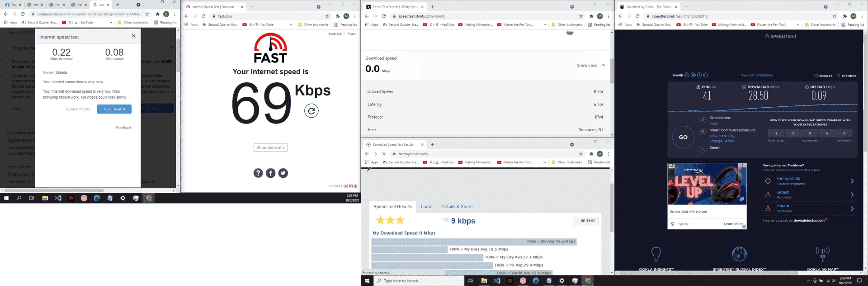Open the Details & Share tab on testmy.net

tap(457, 207)
